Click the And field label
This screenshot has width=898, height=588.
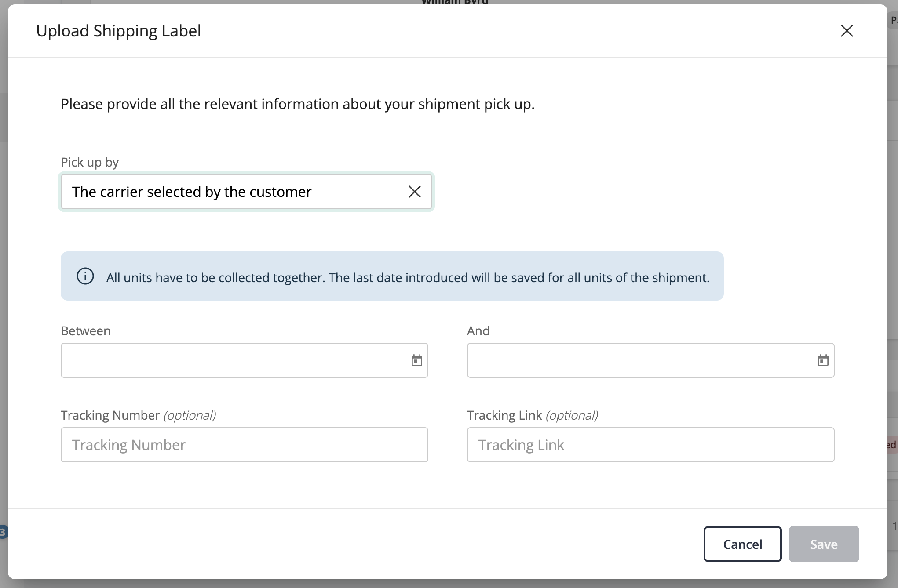click(x=478, y=331)
